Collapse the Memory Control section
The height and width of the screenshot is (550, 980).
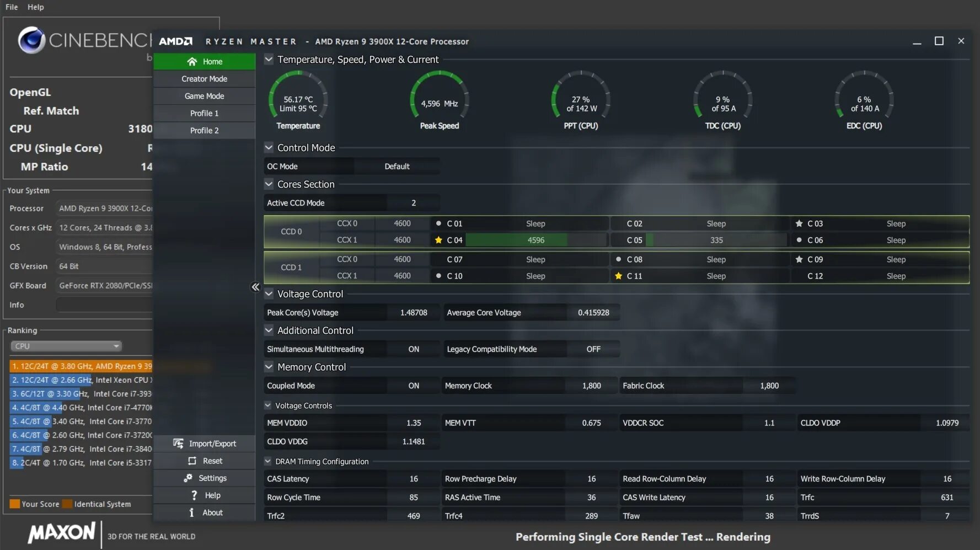269,366
